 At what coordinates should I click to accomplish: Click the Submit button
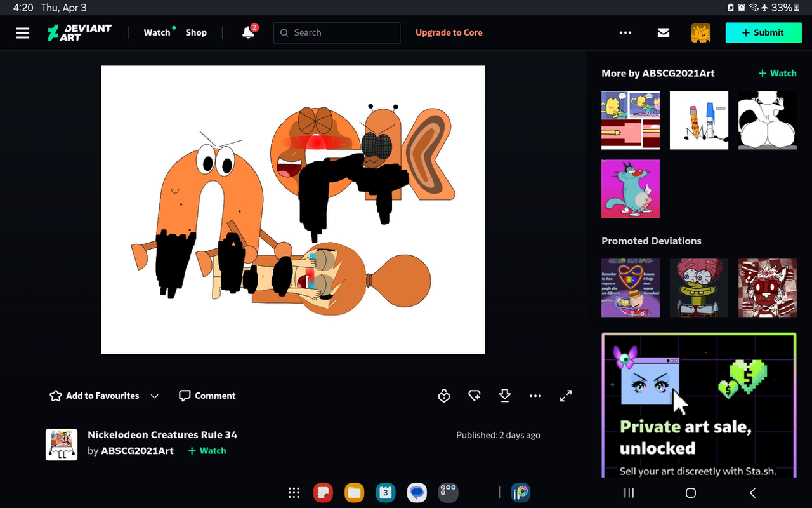pos(763,33)
